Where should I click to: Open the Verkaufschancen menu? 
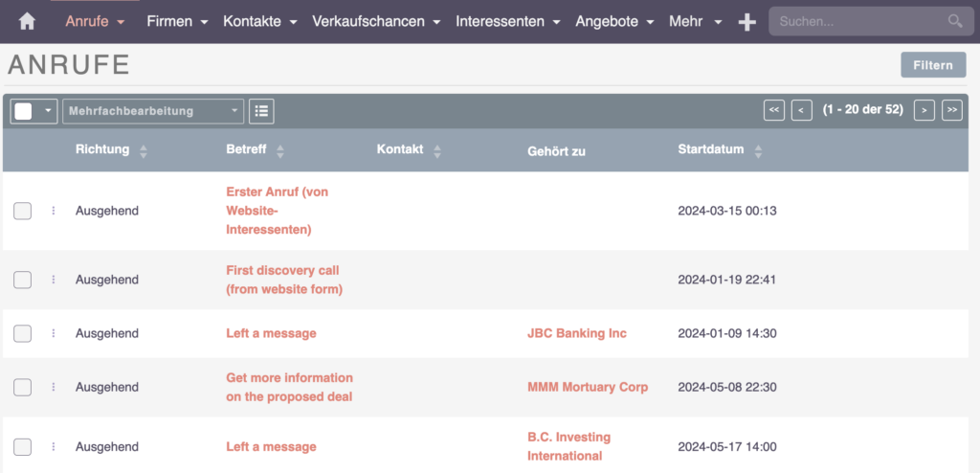(376, 21)
